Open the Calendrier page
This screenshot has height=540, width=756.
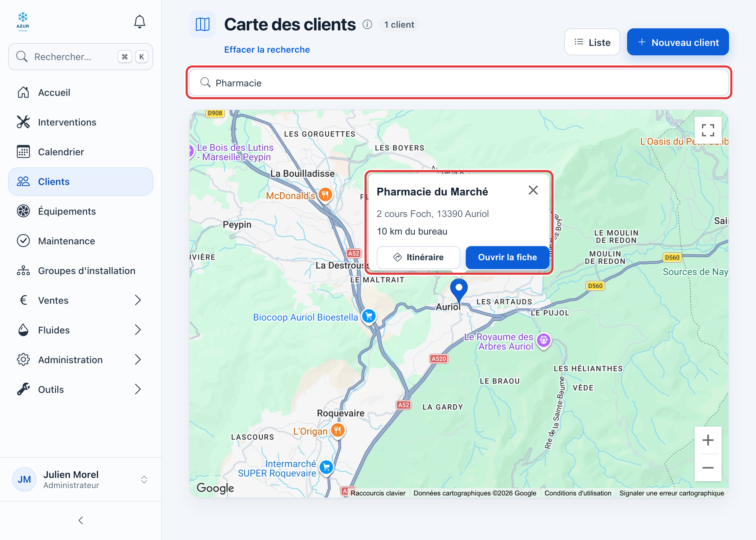[81, 152]
